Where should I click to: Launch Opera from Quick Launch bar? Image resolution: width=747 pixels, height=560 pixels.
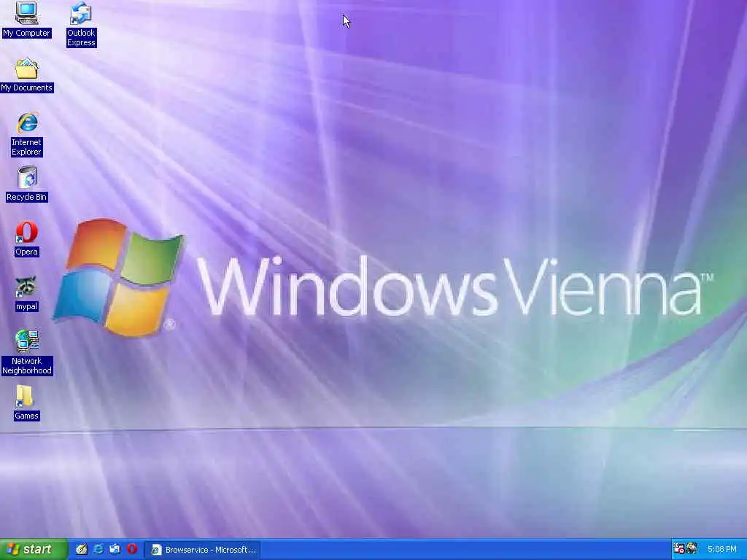point(132,549)
